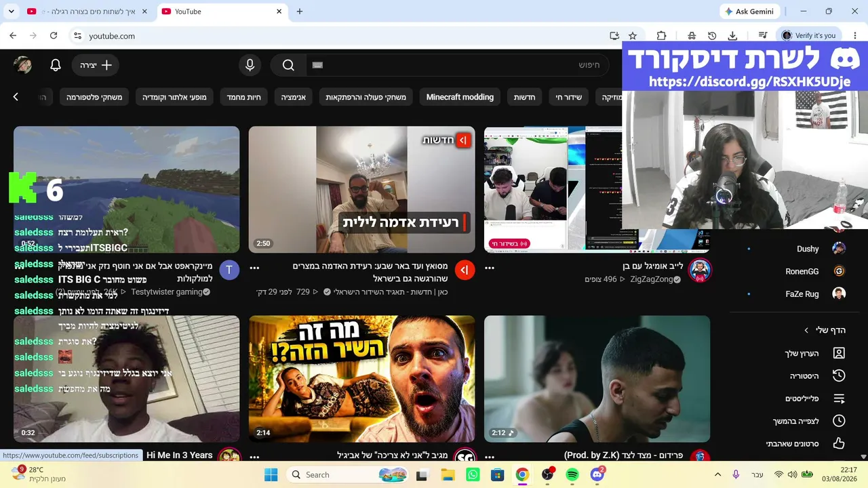Image resolution: width=868 pixels, height=488 pixels.
Task: Switch language using the 'עבר' tray indicator
Action: coord(757,474)
